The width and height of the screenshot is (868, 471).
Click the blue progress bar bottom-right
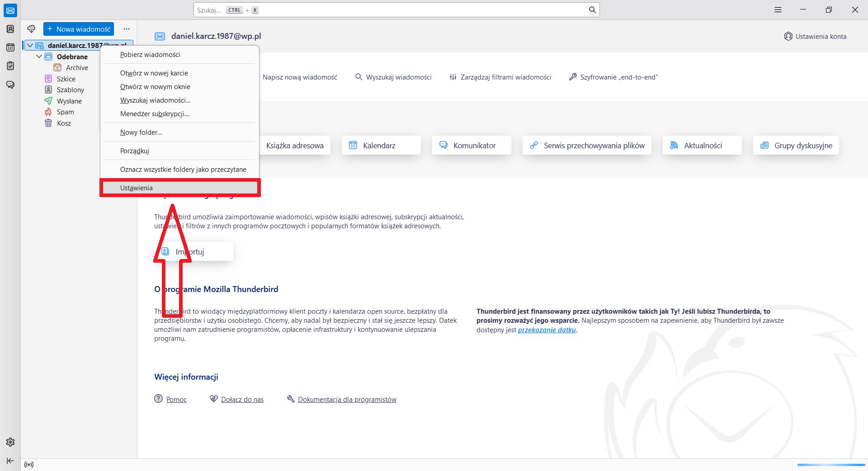pos(831,465)
